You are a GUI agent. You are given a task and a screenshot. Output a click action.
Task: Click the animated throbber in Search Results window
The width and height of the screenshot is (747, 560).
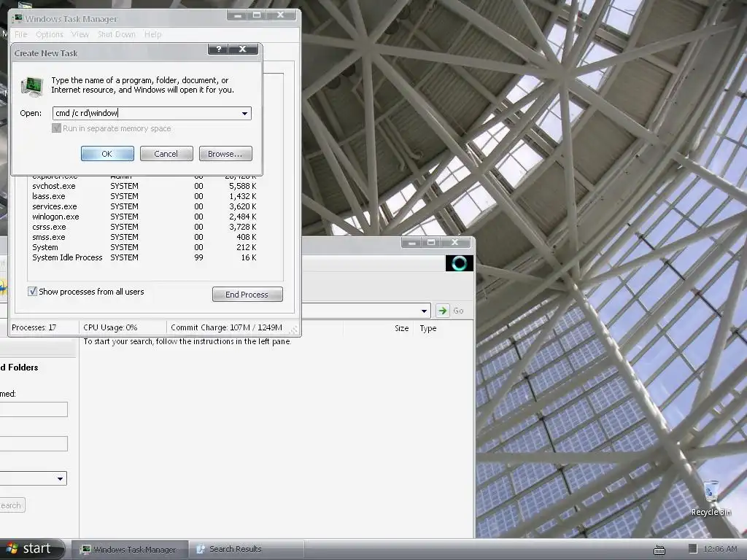coord(460,262)
